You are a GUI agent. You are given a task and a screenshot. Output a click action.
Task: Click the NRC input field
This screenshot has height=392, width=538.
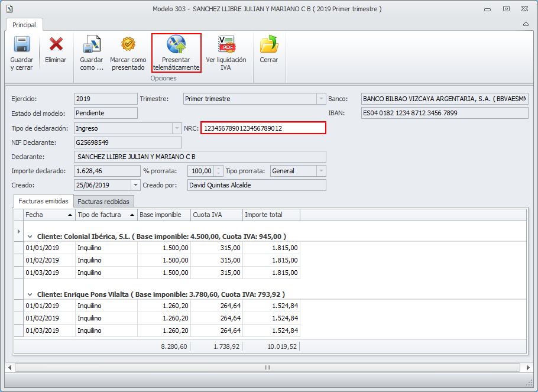[x=263, y=128]
